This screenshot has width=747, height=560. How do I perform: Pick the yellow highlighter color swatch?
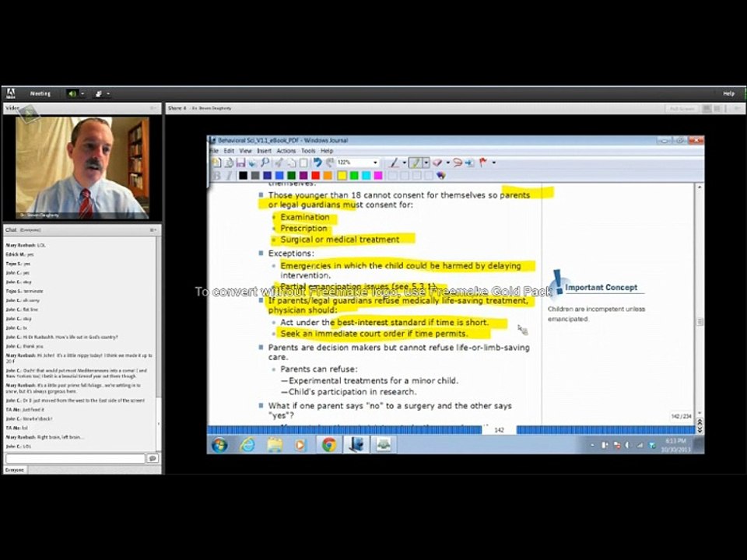click(342, 176)
